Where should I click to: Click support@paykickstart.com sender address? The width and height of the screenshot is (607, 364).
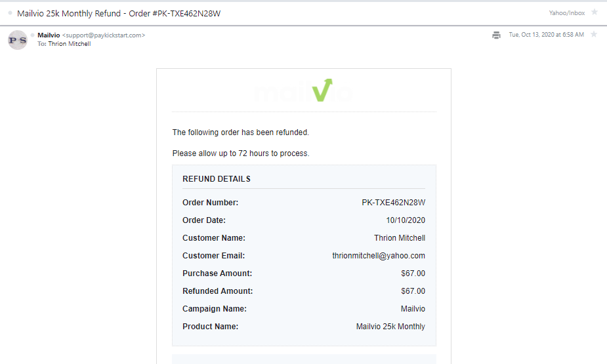tap(104, 35)
